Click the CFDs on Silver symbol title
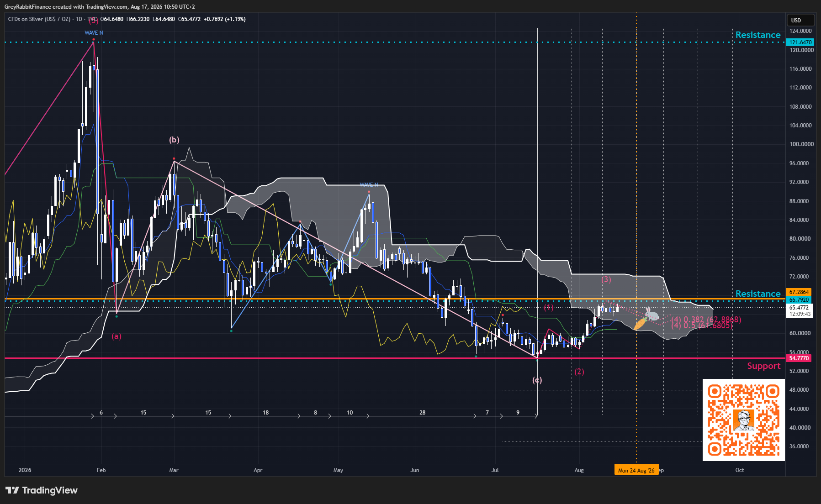This screenshot has width=821, height=504. tap(40, 19)
